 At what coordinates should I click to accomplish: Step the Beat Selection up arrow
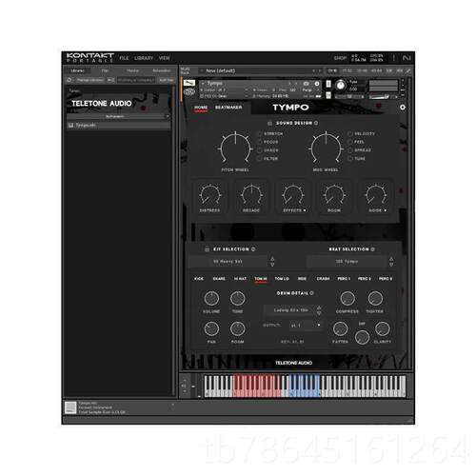[391, 259]
